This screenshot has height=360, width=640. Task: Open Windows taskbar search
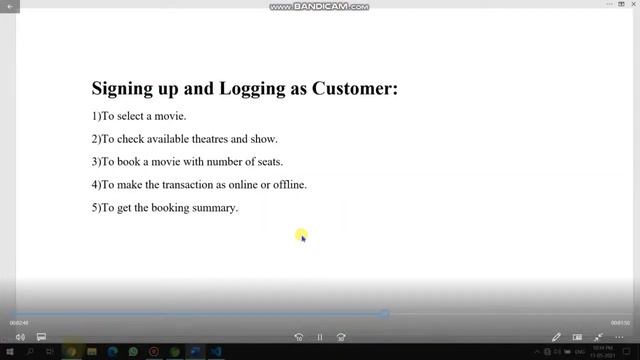[29, 352]
